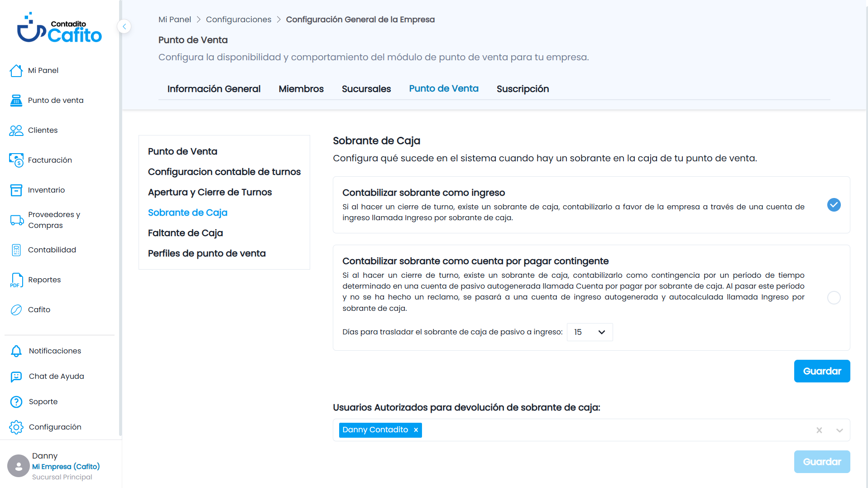The width and height of the screenshot is (868, 488).
Task: Click the Notificaciones bell icon
Action: (16, 351)
